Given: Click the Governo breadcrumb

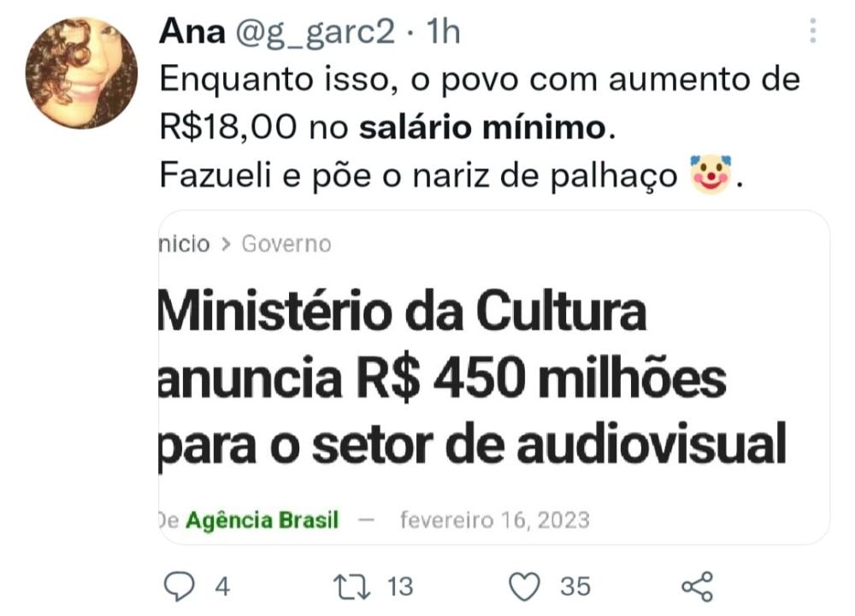Looking at the screenshot, I should pyautogui.click(x=286, y=244).
